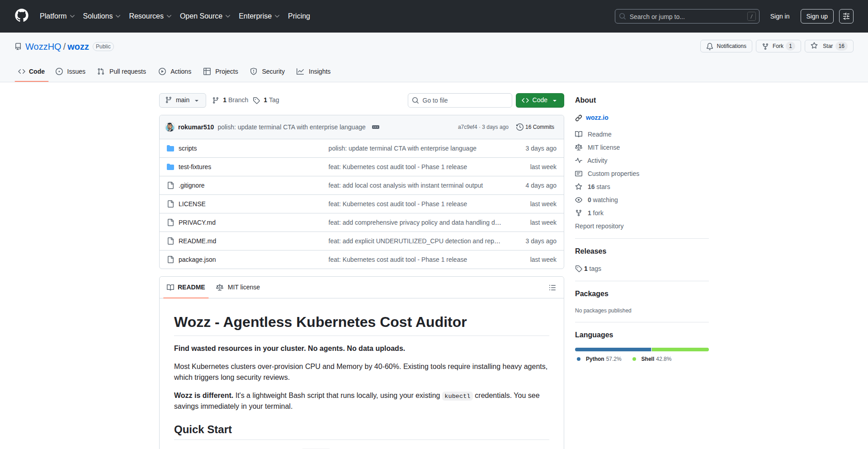
Task: Fork the repository
Action: pyautogui.click(x=778, y=46)
